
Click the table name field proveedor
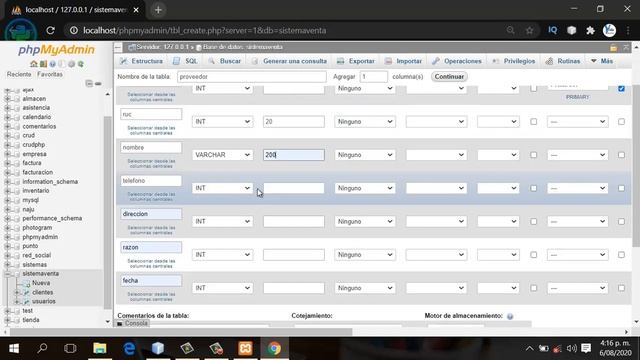pyautogui.click(x=252, y=77)
